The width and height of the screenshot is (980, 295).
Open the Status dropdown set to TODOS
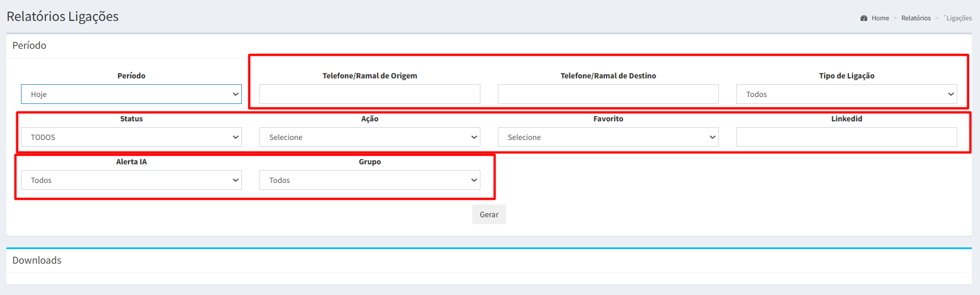click(x=131, y=137)
